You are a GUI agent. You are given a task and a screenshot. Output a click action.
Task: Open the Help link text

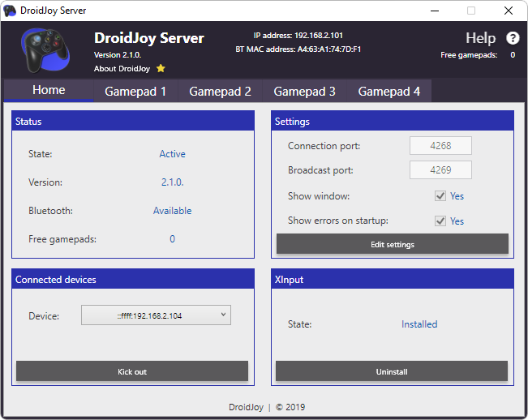(480, 38)
